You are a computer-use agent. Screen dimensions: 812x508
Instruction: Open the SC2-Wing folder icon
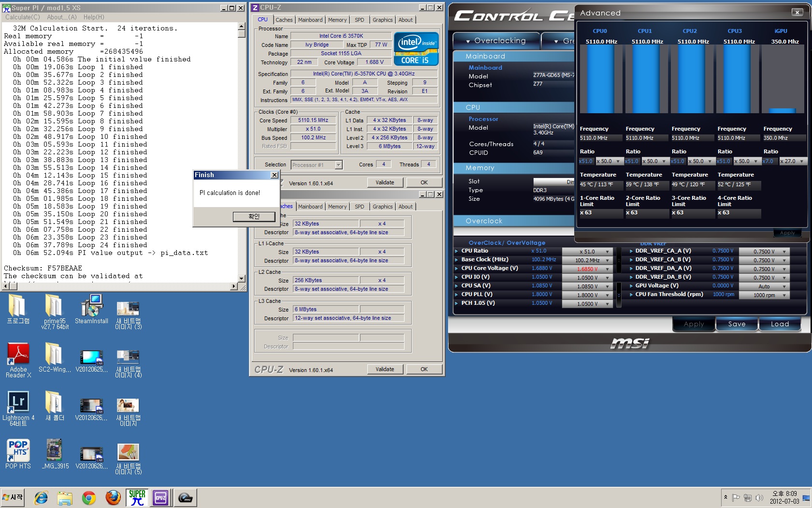[x=55, y=358]
